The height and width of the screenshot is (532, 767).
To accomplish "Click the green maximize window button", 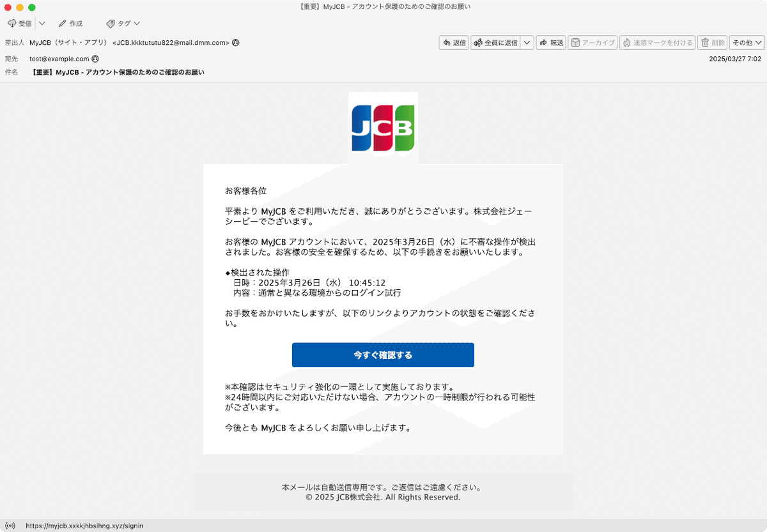I will [32, 7].
